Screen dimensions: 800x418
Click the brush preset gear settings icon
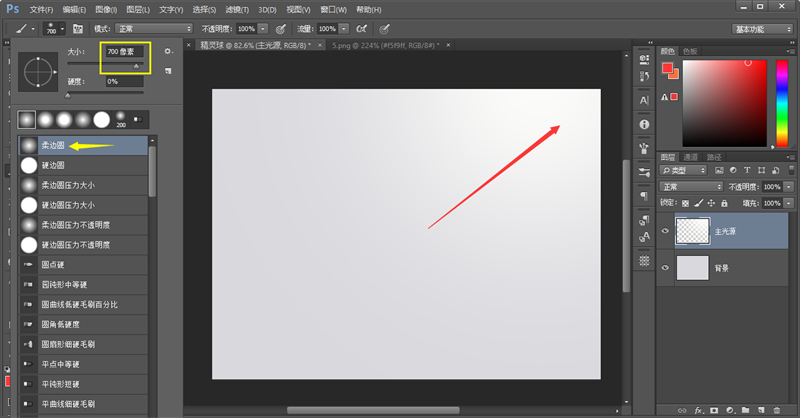(168, 50)
